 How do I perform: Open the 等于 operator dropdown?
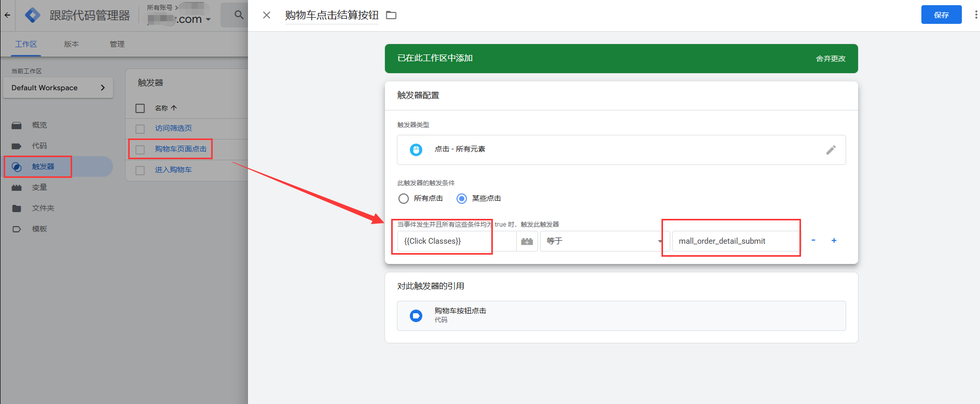[602, 241]
